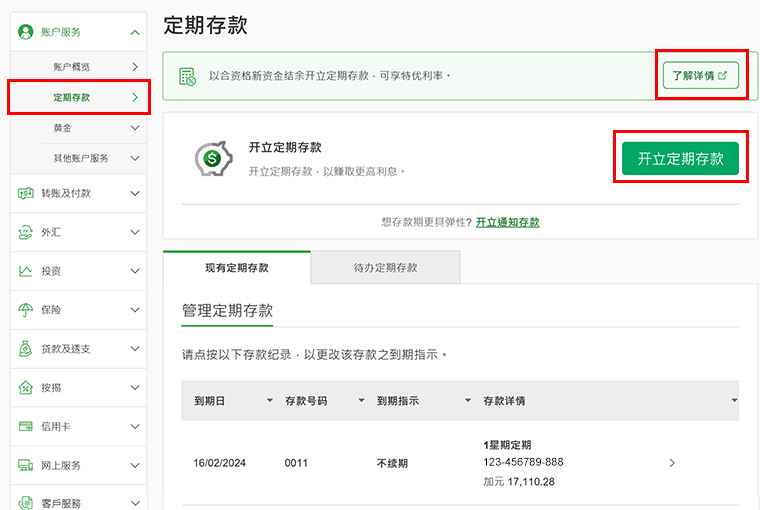Expand the 黄金 submenu chevron

pyautogui.click(x=135, y=128)
